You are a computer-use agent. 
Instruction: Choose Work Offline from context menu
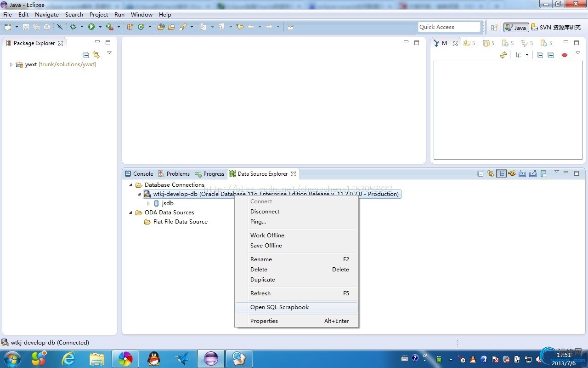pyautogui.click(x=296, y=236)
